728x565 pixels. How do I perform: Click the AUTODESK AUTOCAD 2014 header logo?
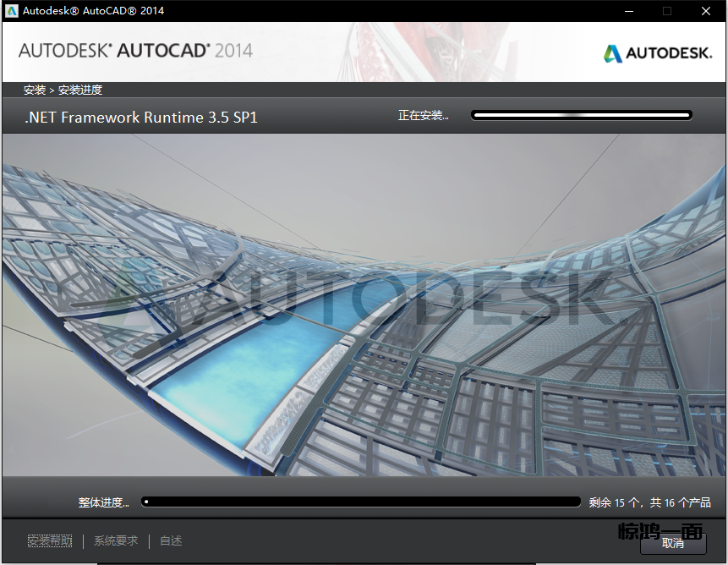click(x=135, y=50)
